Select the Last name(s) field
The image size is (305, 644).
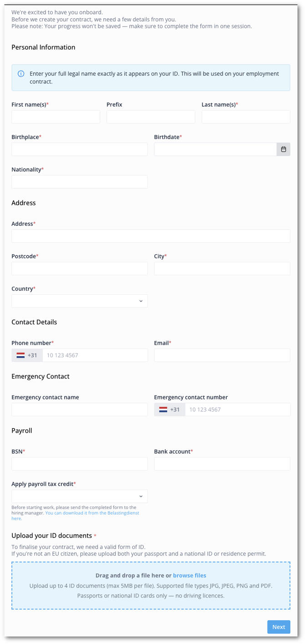click(245, 117)
